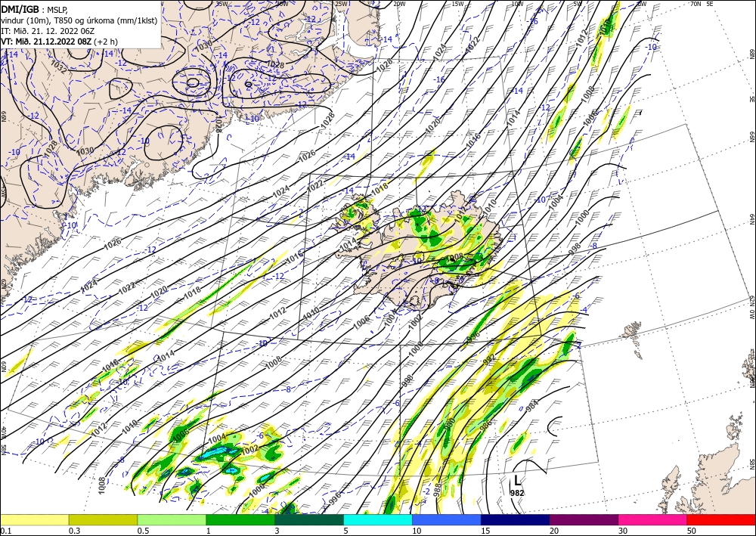
Task: Select the cyan 5–10 legend swatch
Action: (x=378, y=519)
